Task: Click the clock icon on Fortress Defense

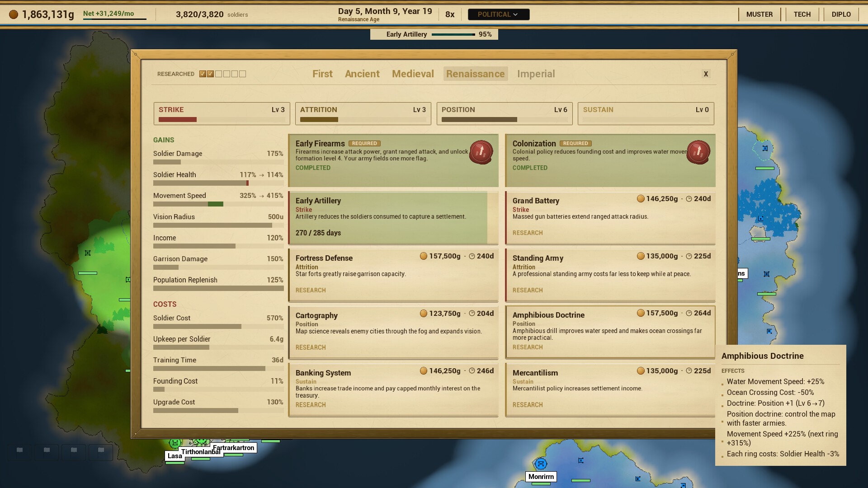Action: (x=472, y=256)
